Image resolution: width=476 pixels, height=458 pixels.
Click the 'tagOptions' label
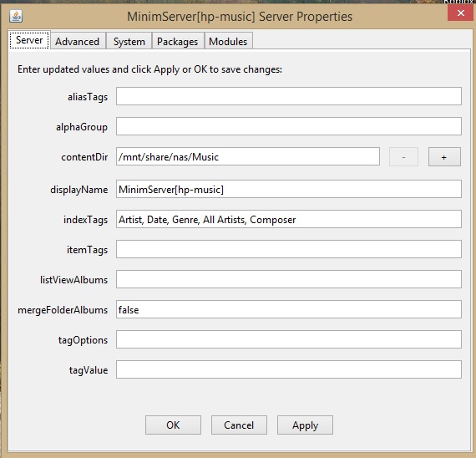tap(83, 340)
